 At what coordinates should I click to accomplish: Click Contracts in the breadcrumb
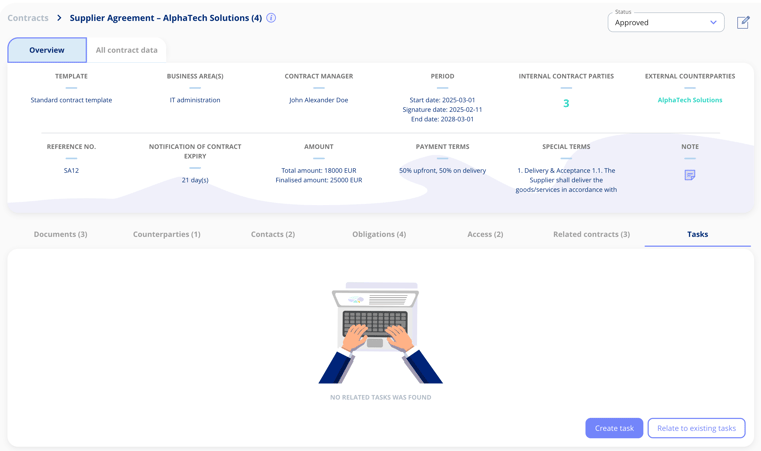28,18
